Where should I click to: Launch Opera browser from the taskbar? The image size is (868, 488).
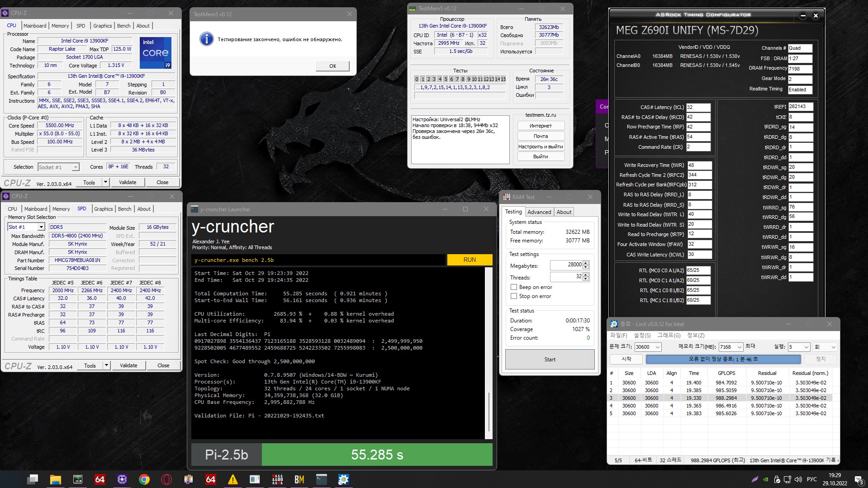click(x=166, y=479)
